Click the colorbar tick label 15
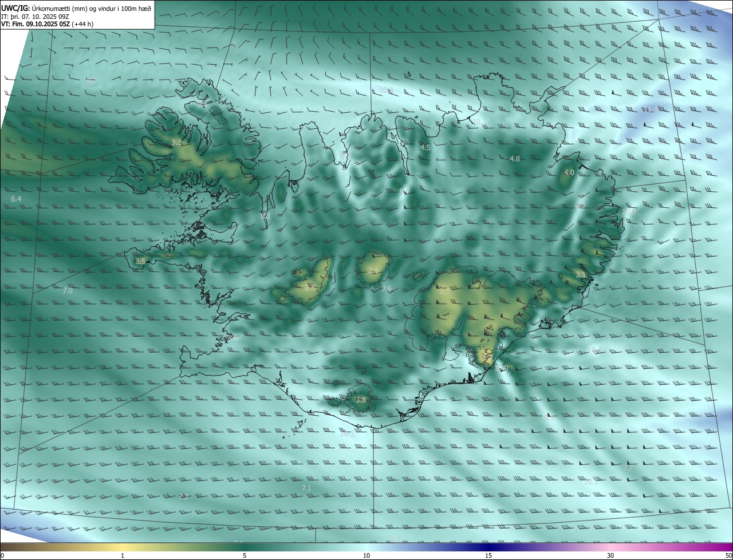 pyautogui.click(x=488, y=555)
